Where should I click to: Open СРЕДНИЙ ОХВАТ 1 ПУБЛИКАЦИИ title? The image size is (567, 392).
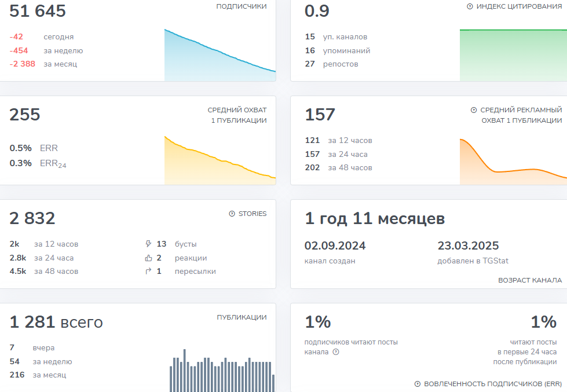(x=237, y=115)
